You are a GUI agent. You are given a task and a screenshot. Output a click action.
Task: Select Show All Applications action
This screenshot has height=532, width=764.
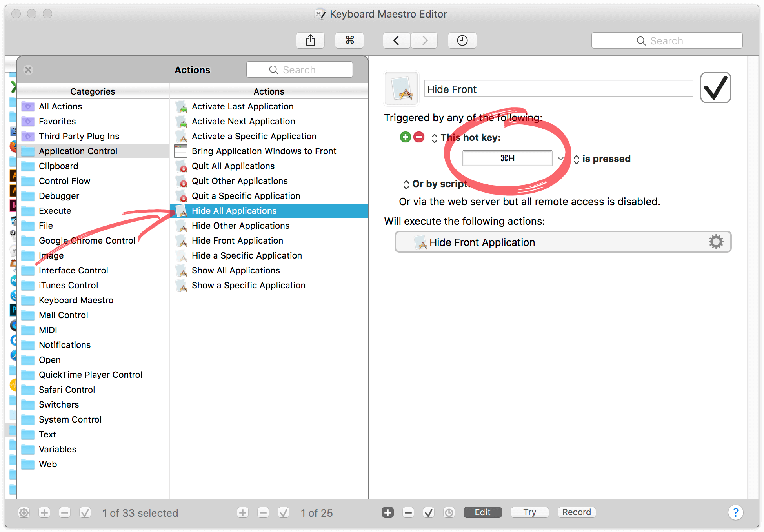coord(269,270)
